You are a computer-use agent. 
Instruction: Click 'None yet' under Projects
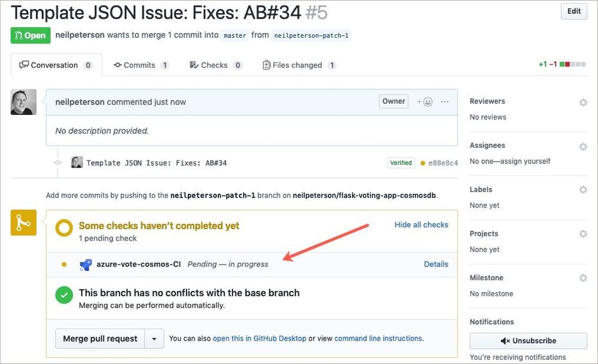point(484,250)
